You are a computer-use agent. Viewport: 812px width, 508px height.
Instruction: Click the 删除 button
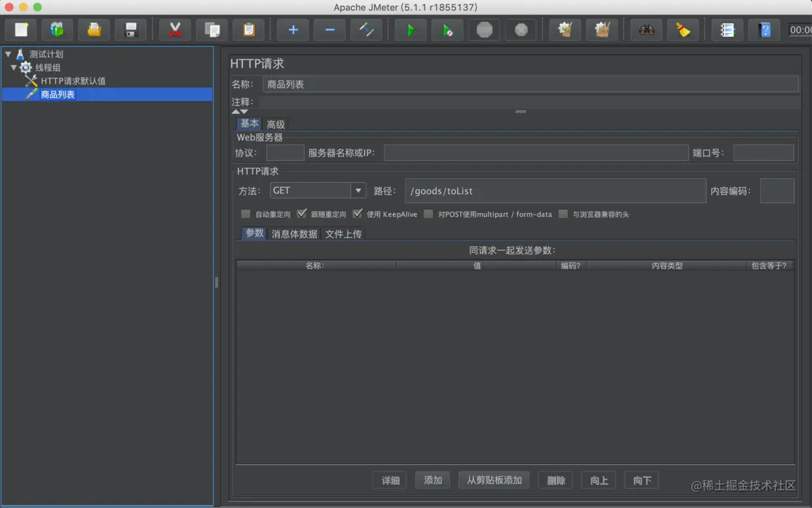coord(556,480)
